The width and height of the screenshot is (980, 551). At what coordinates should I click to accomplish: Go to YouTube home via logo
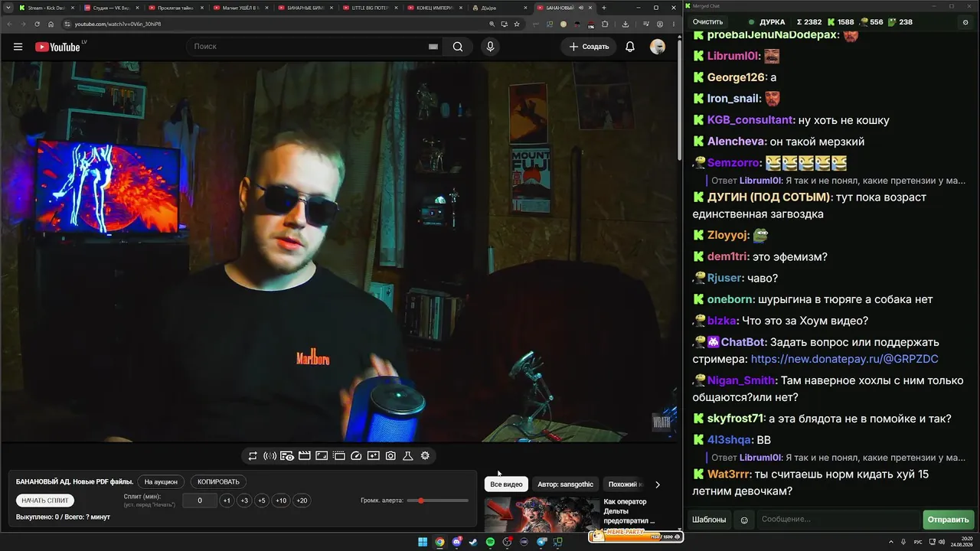[x=57, y=47]
